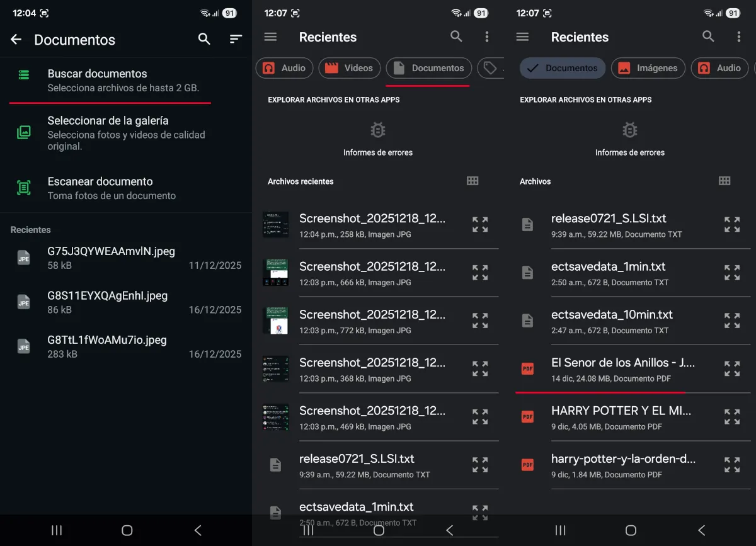This screenshot has height=546, width=756.
Task: Open the Screenshot_20251218 thumbnail preview
Action: click(x=275, y=224)
